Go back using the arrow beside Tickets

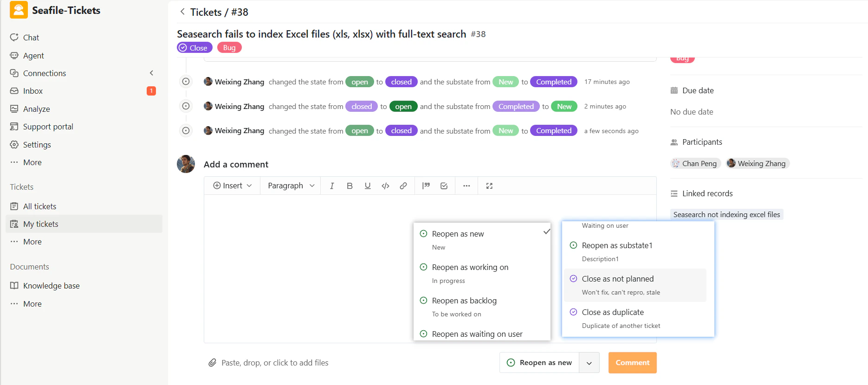click(x=182, y=12)
